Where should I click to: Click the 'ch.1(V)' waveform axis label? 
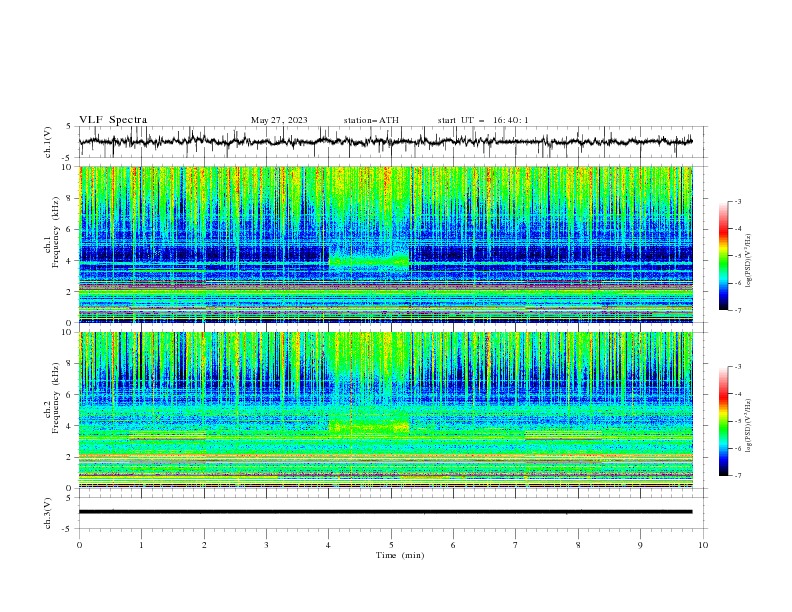[48, 142]
